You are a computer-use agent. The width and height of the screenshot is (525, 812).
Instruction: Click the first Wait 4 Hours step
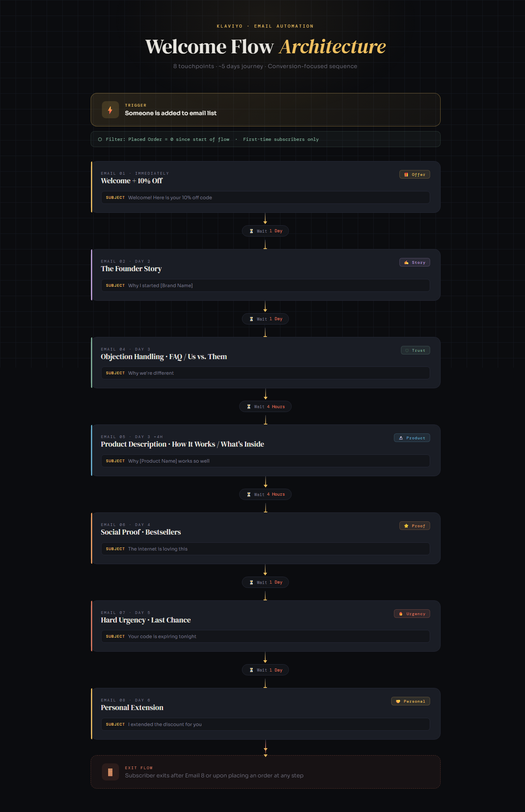pos(265,407)
